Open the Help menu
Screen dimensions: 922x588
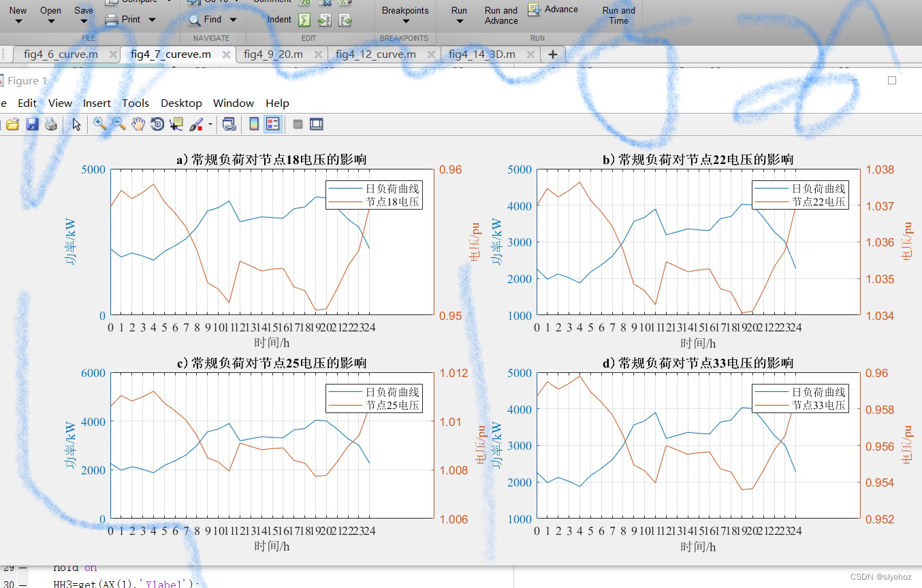[x=277, y=103]
